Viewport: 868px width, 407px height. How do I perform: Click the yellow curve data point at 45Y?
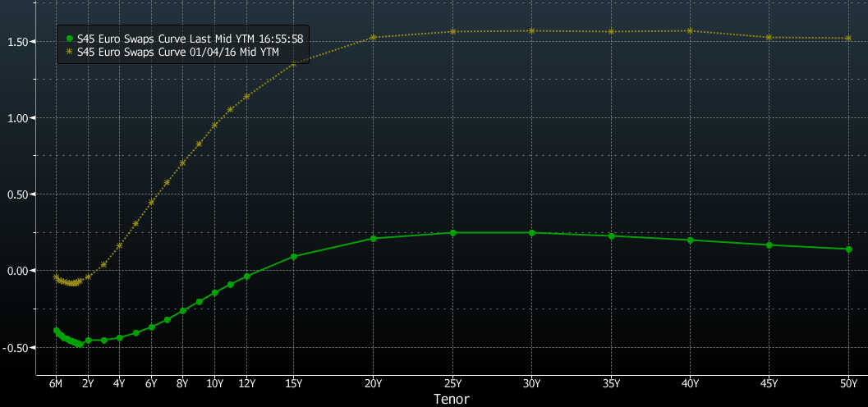[x=769, y=37]
